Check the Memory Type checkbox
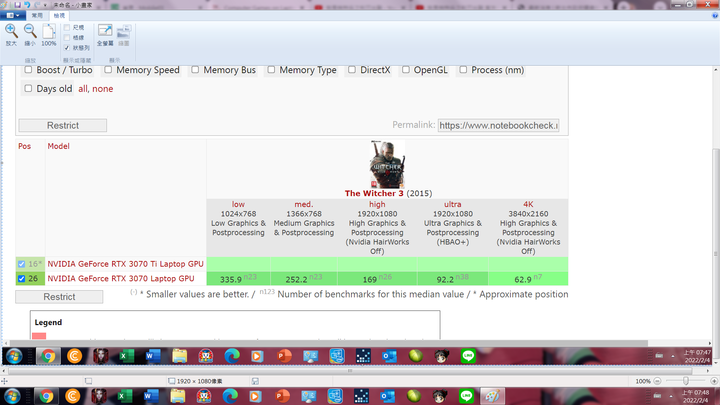This screenshot has width=720, height=405. pos(271,70)
